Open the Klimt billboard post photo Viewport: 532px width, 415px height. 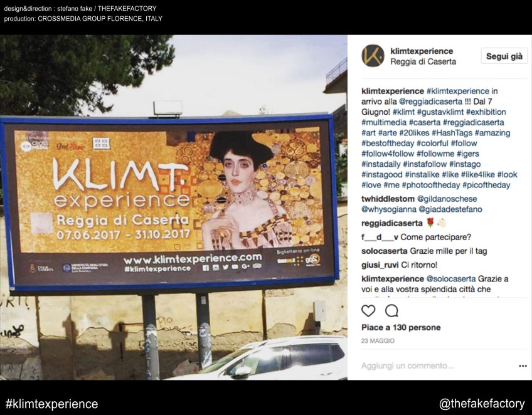[173, 207]
